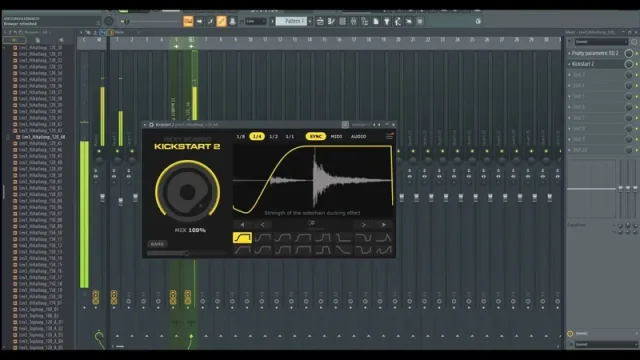Toggle SYNC mode in Kickstart 2
The image size is (640, 360).
316,136
